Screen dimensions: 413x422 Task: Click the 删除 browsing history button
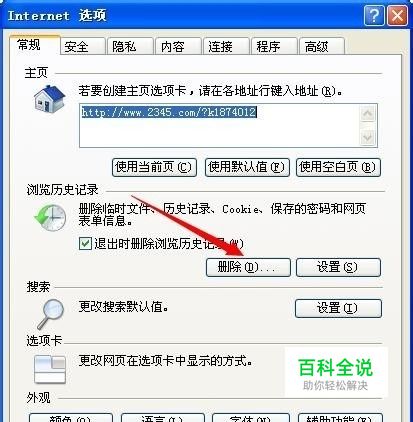(x=248, y=267)
